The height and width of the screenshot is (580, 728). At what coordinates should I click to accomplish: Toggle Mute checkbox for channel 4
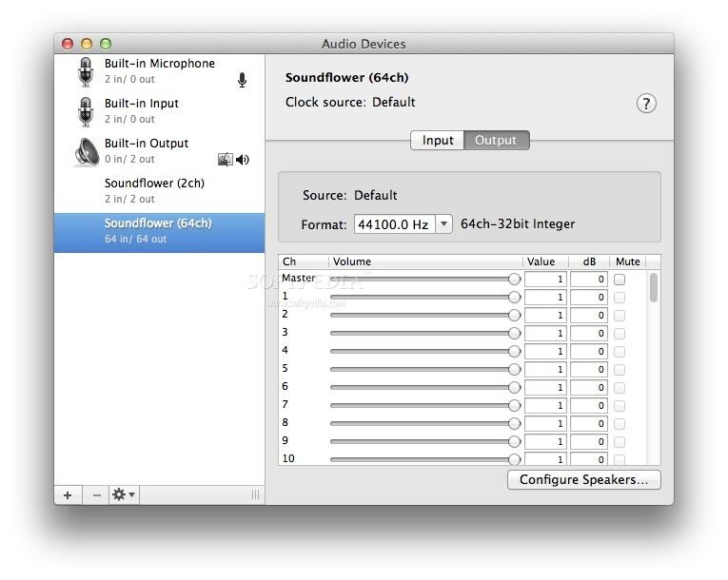(x=620, y=352)
